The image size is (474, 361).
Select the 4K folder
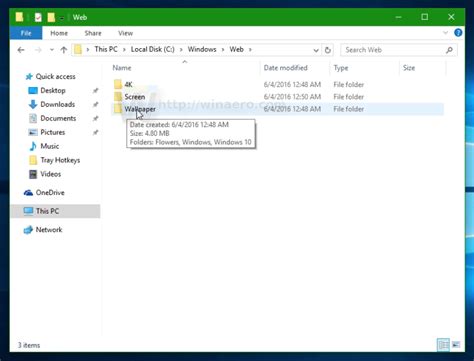click(128, 84)
